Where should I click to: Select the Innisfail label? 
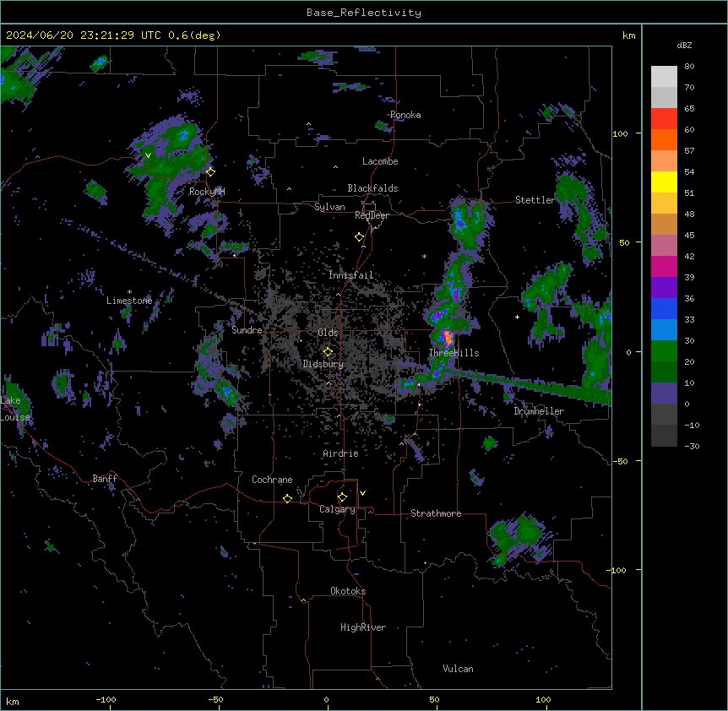point(351,275)
